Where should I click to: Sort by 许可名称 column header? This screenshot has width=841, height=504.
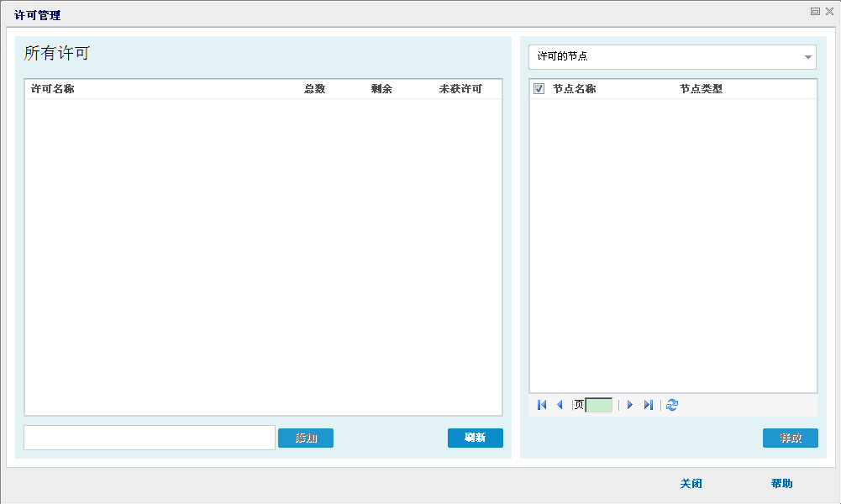[x=53, y=89]
